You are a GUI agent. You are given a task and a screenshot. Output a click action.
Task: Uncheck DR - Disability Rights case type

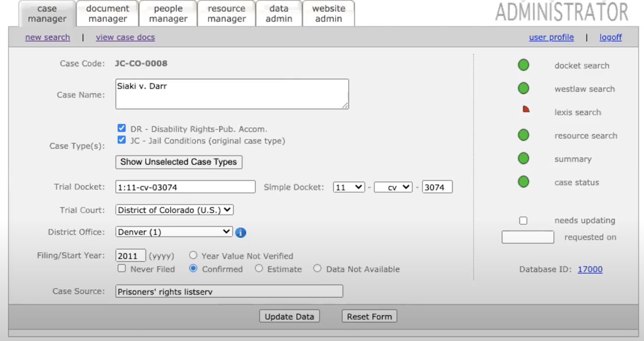[x=122, y=128]
